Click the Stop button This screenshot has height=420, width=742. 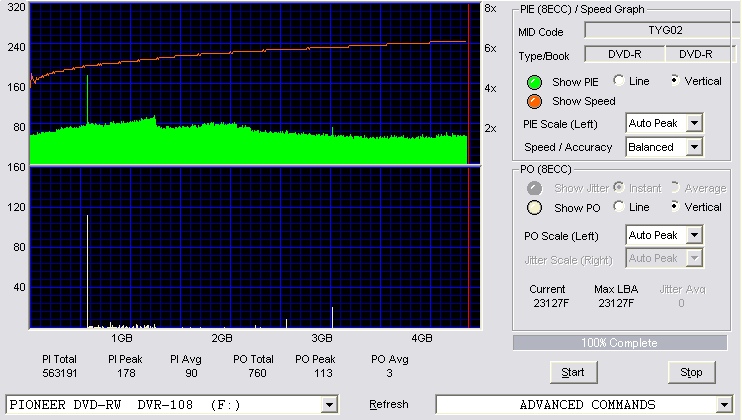691,373
